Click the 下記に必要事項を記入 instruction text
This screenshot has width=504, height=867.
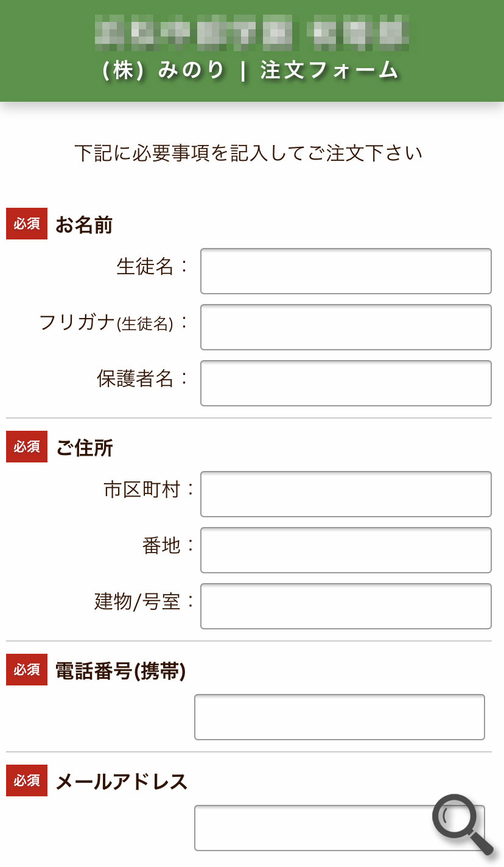click(248, 153)
